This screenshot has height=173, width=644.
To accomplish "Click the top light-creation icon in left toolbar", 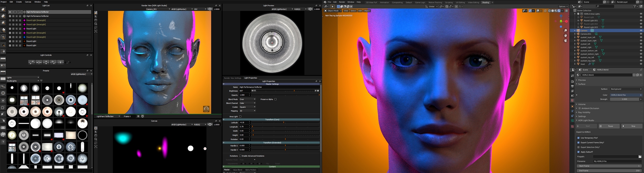I will point(3,10).
